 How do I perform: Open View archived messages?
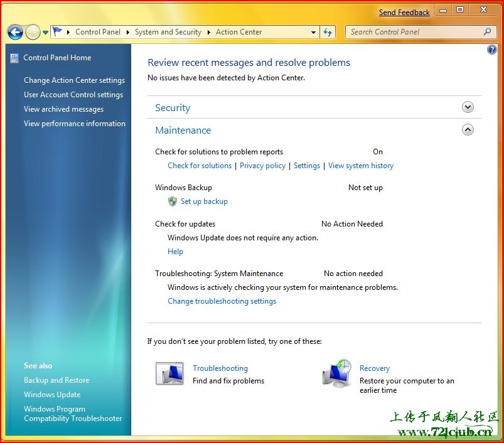[x=63, y=109]
